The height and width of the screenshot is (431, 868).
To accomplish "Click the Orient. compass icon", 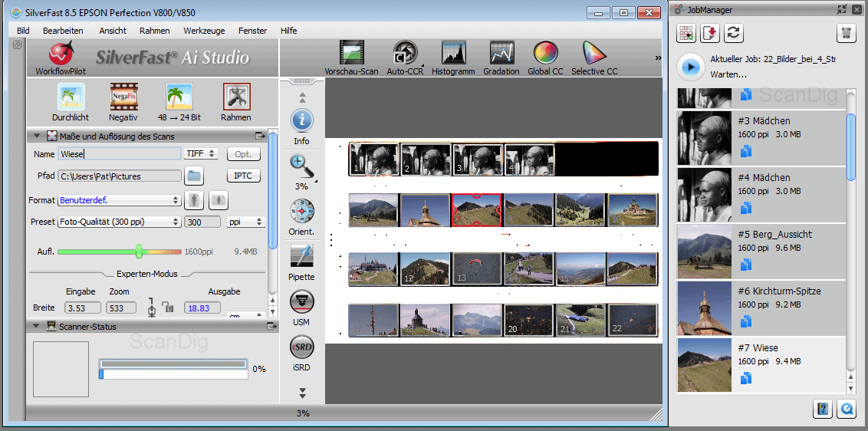I will coord(301,212).
